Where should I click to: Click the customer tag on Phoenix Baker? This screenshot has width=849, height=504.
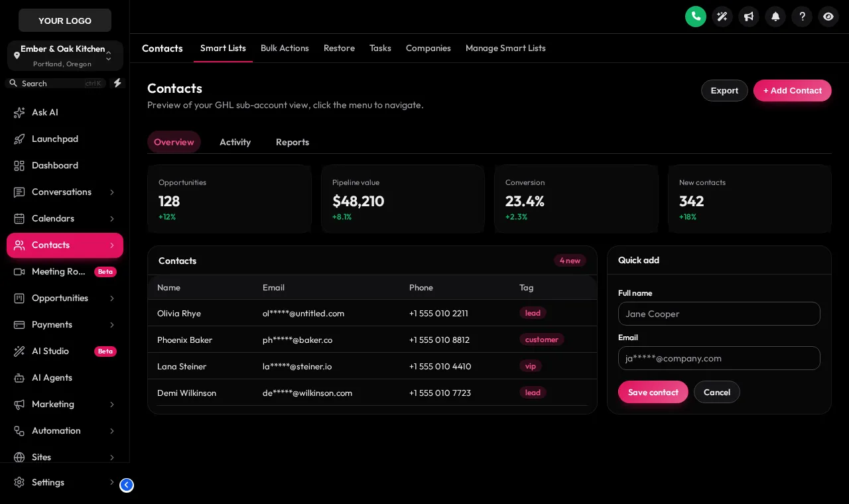coord(542,340)
